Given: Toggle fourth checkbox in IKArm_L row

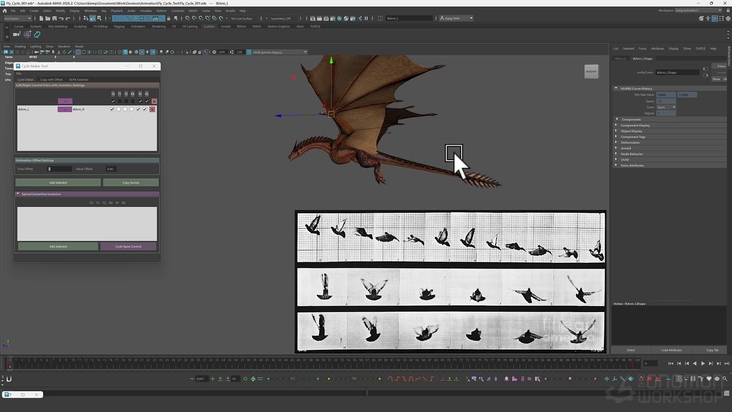Looking at the screenshot, I should pyautogui.click(x=132, y=109).
